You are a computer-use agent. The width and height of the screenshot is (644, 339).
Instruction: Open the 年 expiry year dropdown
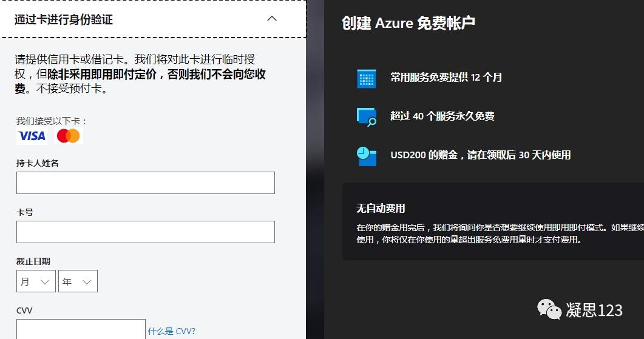[78, 281]
